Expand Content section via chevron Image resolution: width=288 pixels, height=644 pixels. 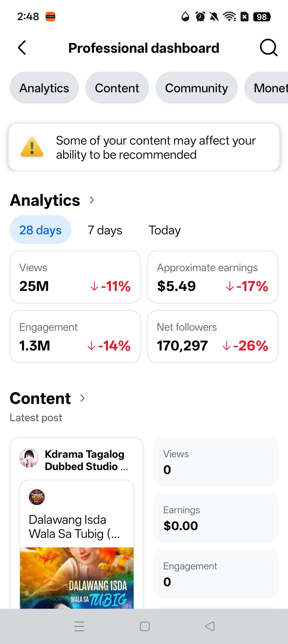point(82,398)
